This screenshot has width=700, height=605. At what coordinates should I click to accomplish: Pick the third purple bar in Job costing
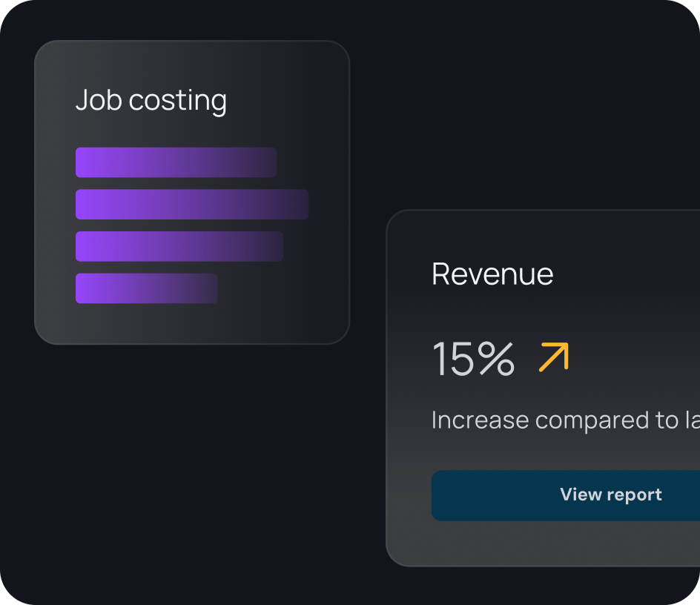tap(179, 246)
